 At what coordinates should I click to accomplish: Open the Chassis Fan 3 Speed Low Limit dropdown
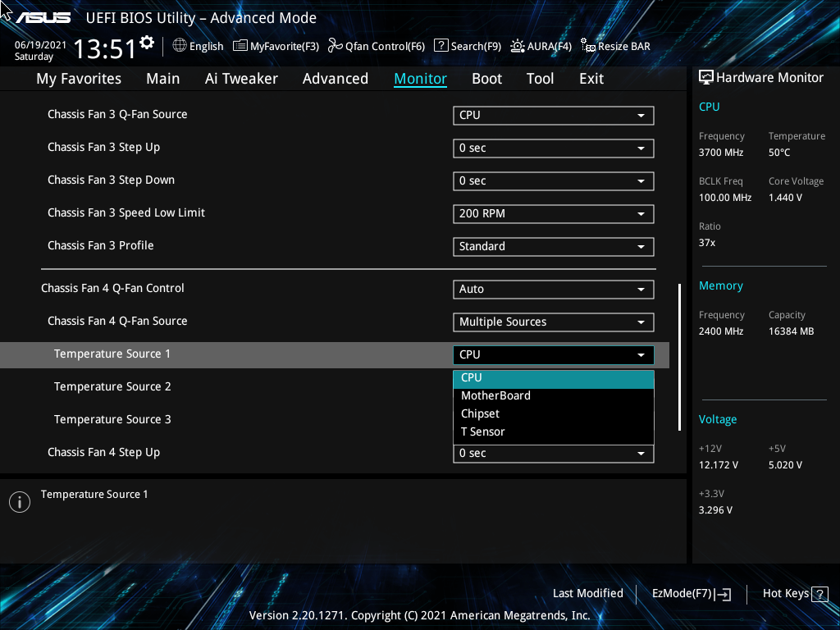pos(553,213)
